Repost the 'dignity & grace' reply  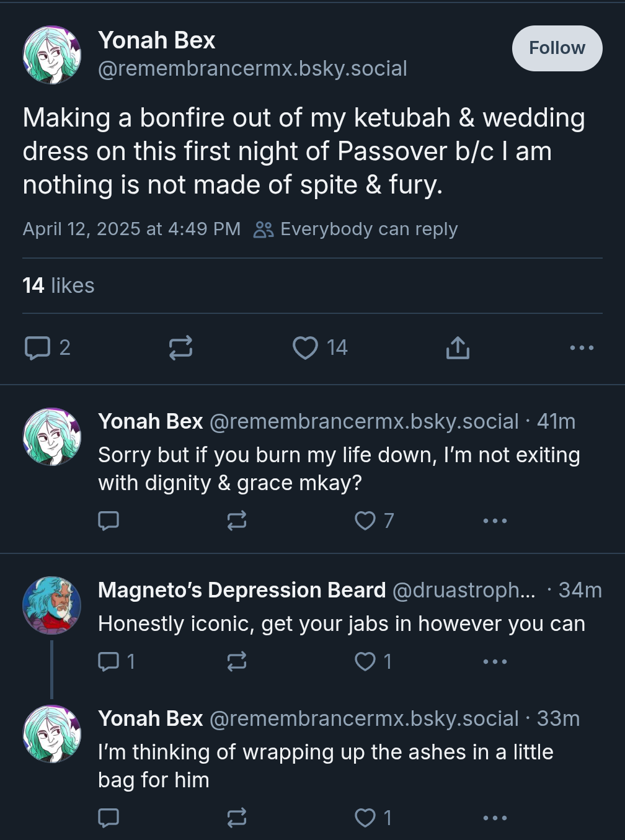pyautogui.click(x=236, y=521)
